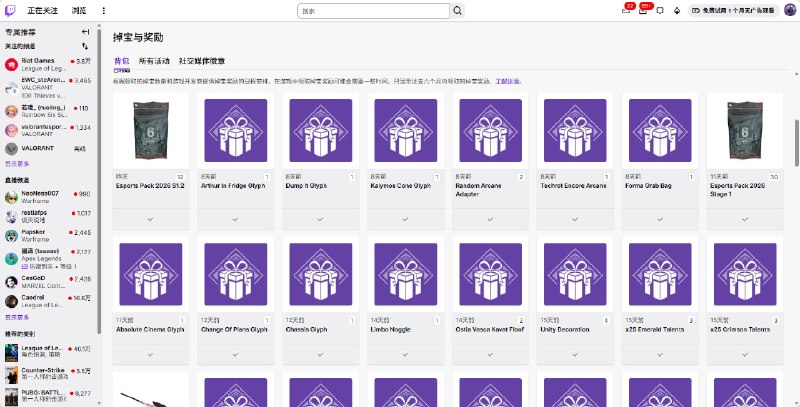This screenshot has height=407, width=800.
Task: Open EWC_stcArena VALORANT channel row
Action: [48, 88]
